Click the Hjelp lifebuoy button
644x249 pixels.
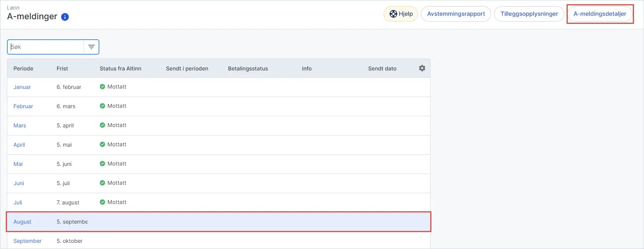click(401, 14)
